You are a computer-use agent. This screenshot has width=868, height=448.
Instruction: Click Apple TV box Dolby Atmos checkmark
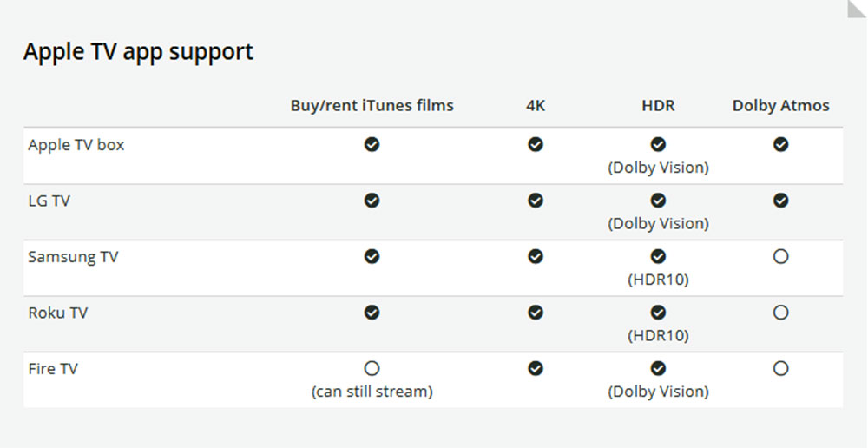click(780, 145)
